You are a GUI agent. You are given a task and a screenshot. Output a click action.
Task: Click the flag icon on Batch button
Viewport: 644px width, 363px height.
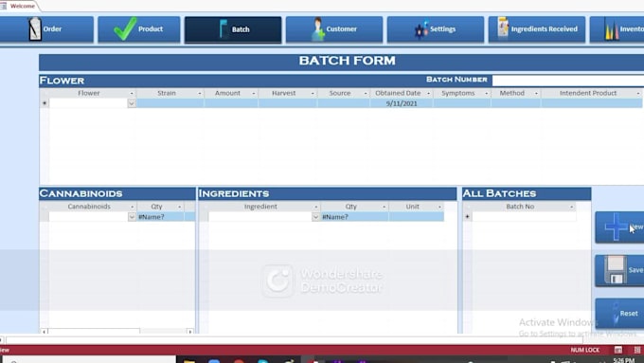point(224,28)
